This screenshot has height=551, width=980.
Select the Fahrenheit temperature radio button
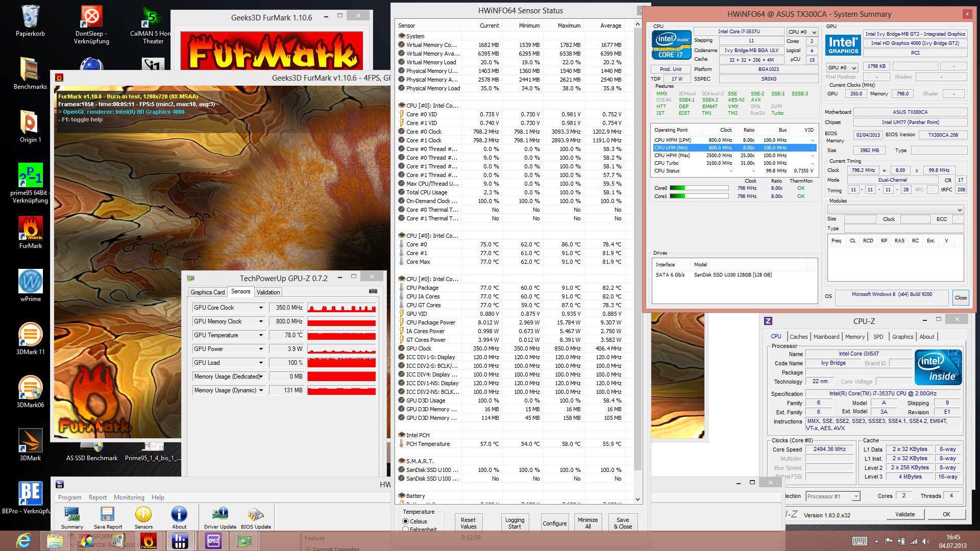(x=406, y=529)
